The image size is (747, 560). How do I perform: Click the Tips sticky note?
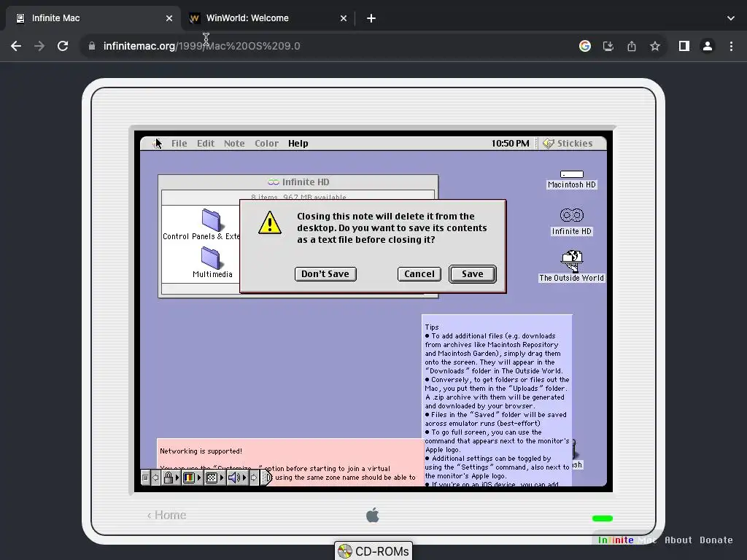click(x=496, y=400)
